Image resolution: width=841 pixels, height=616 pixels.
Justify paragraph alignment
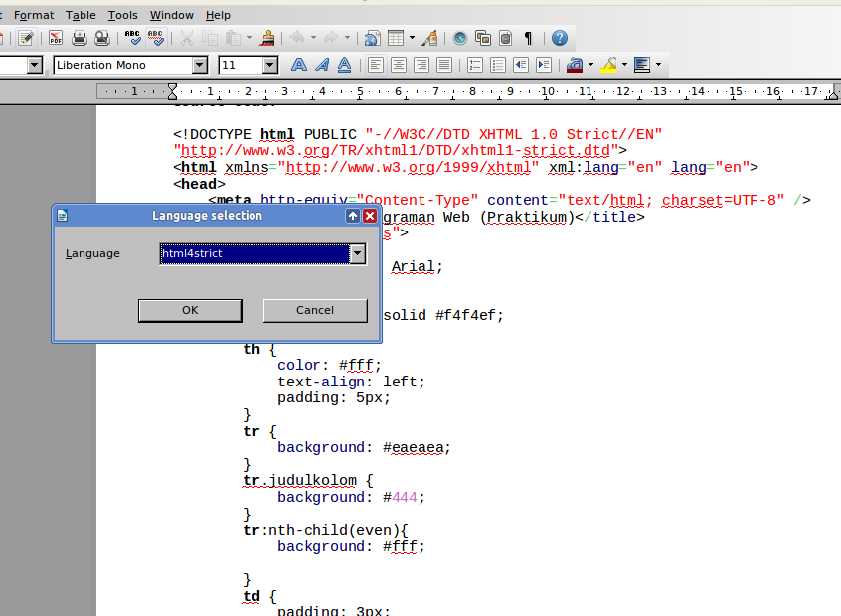[x=444, y=65]
